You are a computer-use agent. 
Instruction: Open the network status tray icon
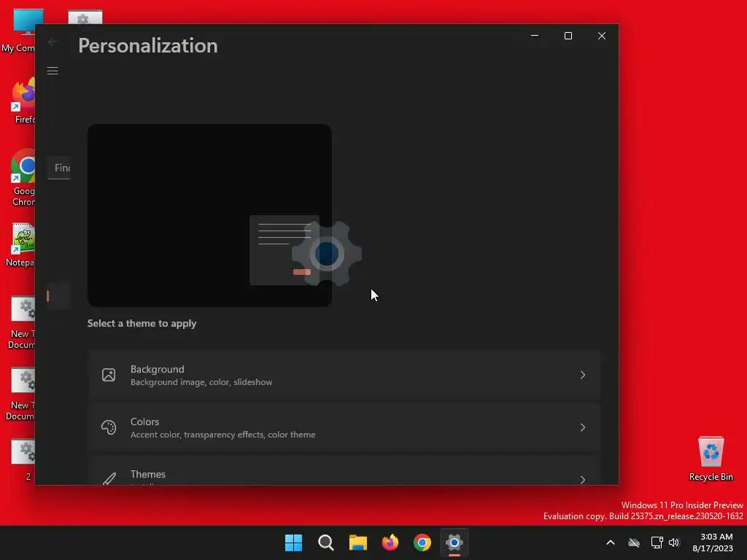point(657,542)
